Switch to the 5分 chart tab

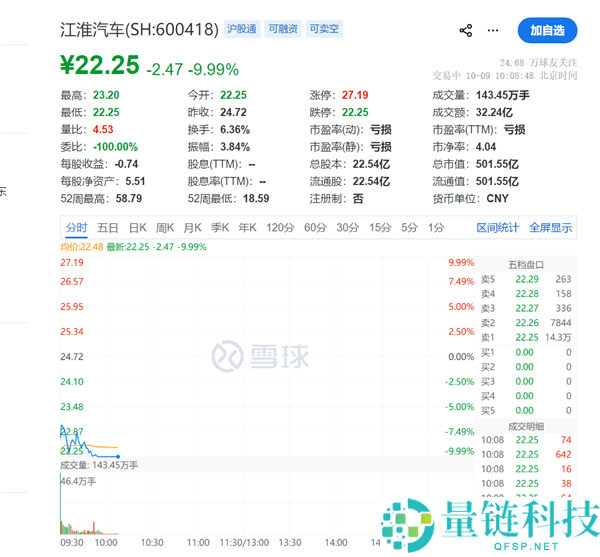(x=409, y=228)
